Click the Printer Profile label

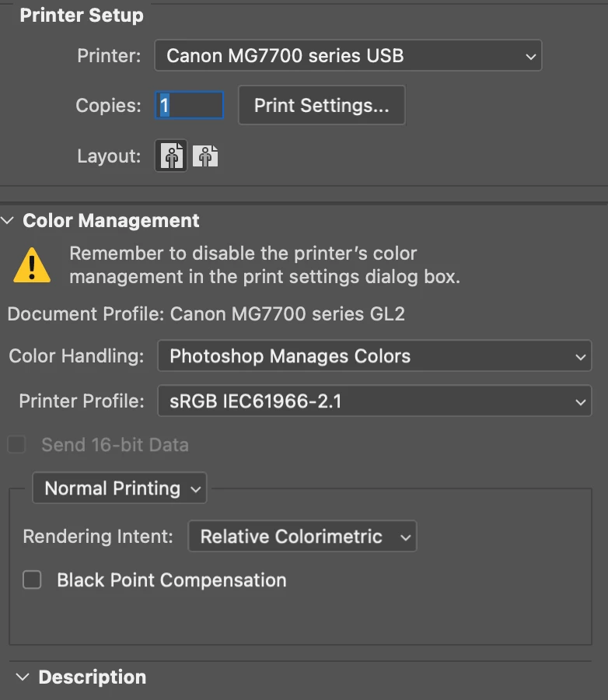(x=82, y=401)
